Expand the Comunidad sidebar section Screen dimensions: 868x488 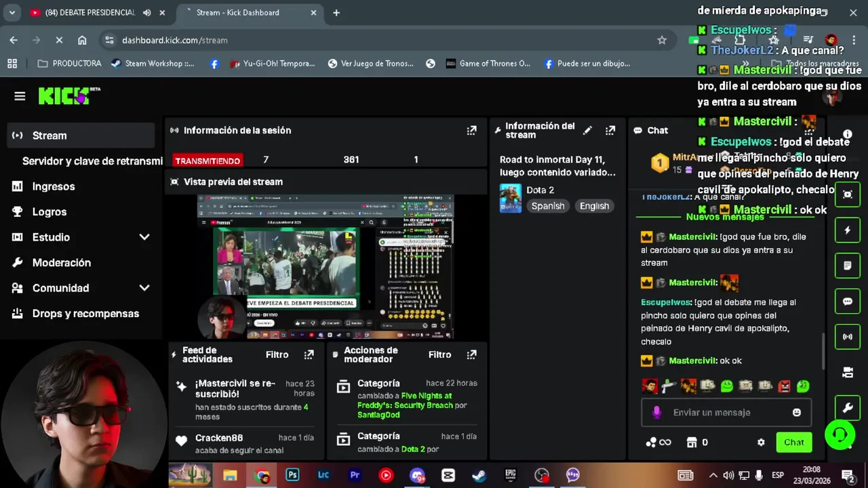pyautogui.click(x=144, y=288)
